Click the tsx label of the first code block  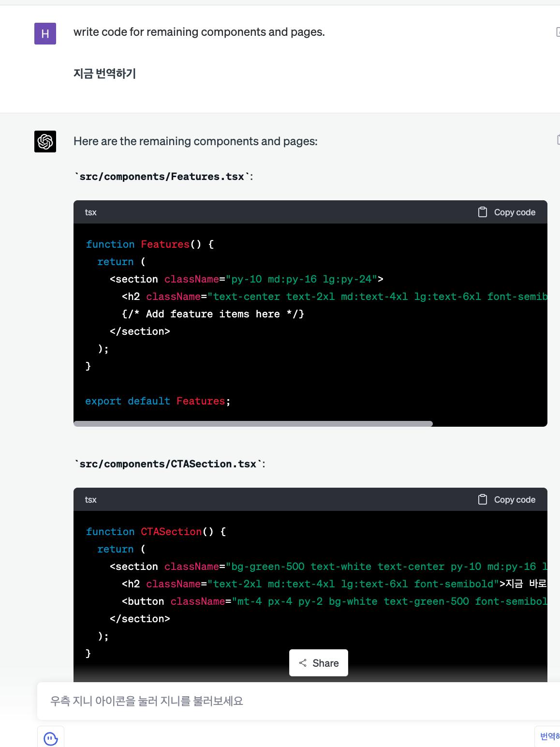[x=90, y=212]
